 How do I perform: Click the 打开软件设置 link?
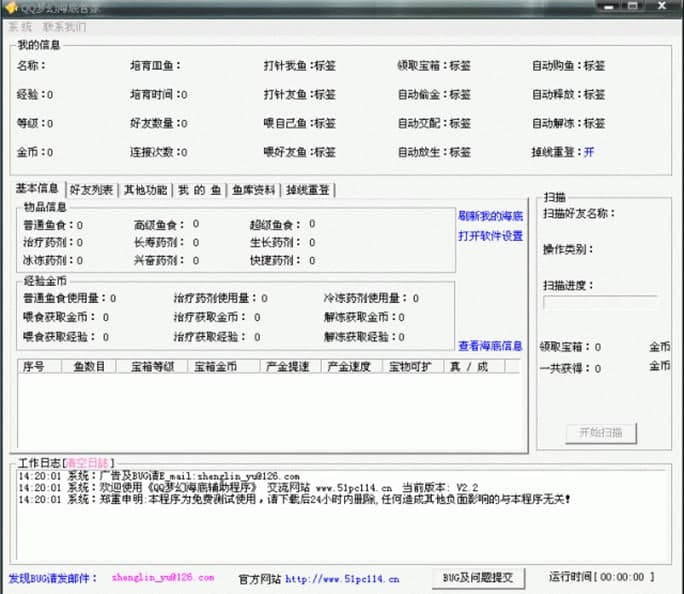490,236
